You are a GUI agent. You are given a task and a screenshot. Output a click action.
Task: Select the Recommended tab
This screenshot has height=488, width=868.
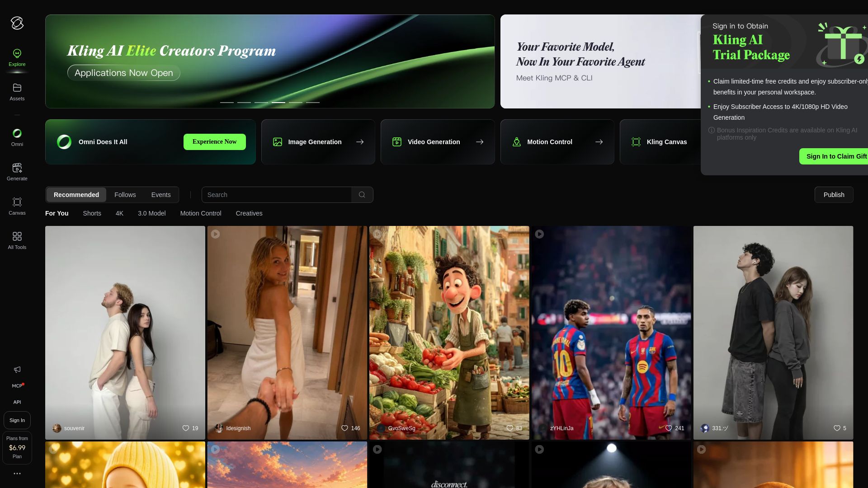(x=76, y=195)
